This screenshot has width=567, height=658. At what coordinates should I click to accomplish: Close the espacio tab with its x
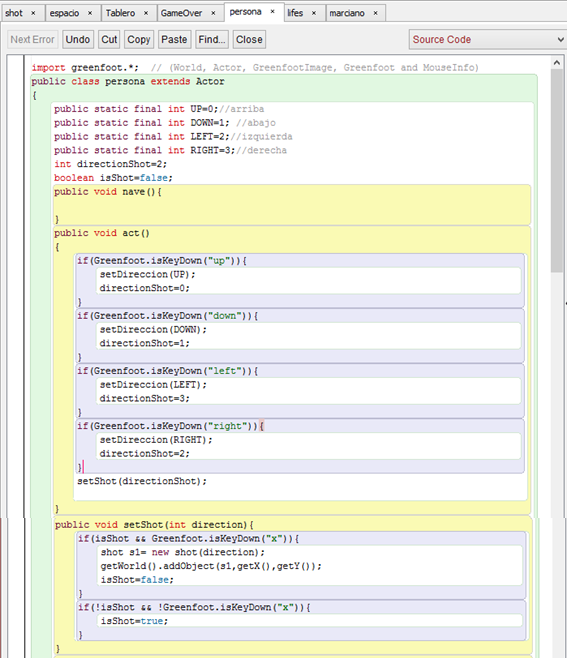pyautogui.click(x=90, y=13)
